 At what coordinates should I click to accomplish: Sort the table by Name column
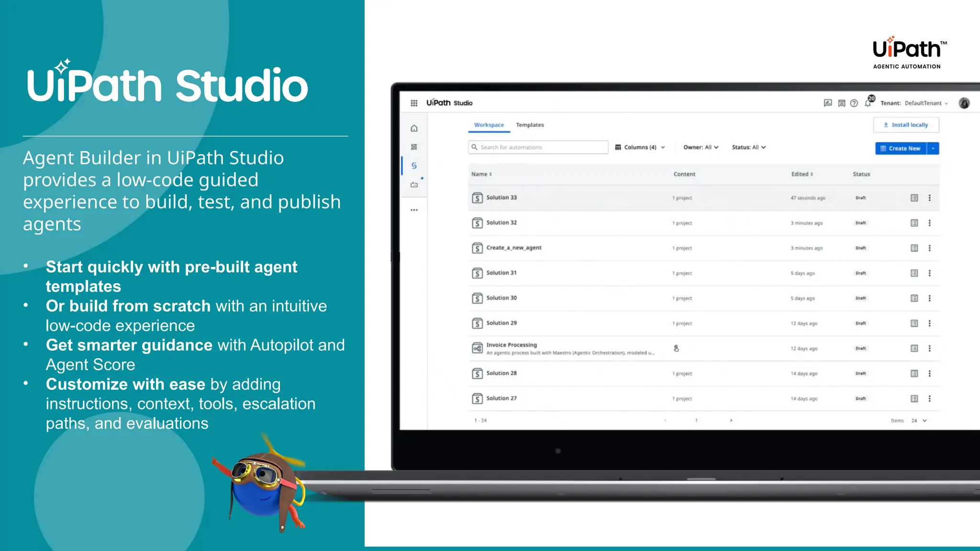pos(481,174)
